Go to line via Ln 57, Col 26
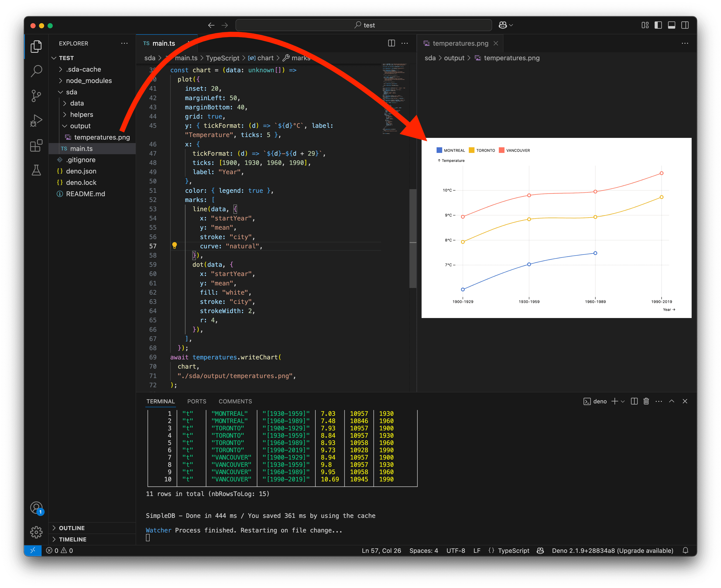The image size is (721, 588). (x=382, y=550)
